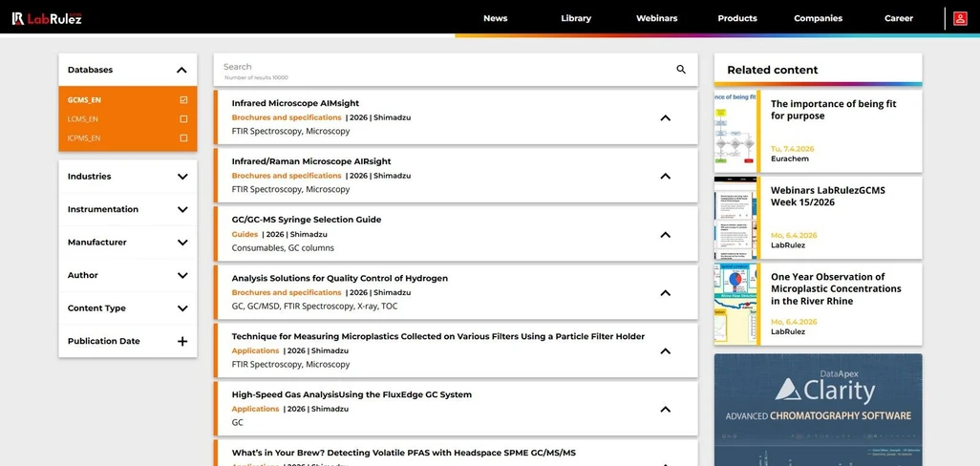Open the Webinars menu item
This screenshot has width=980, height=466.
coord(656,18)
